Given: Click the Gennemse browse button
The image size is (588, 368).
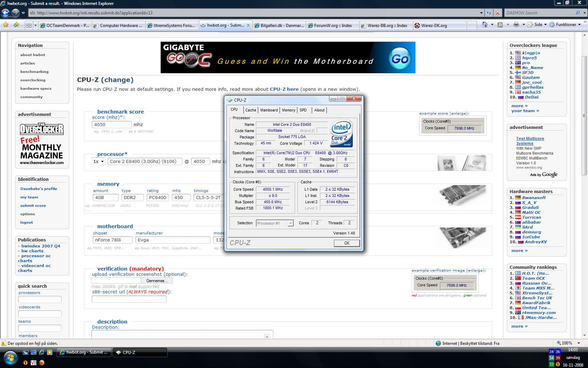Looking at the screenshot, I should point(157,281).
